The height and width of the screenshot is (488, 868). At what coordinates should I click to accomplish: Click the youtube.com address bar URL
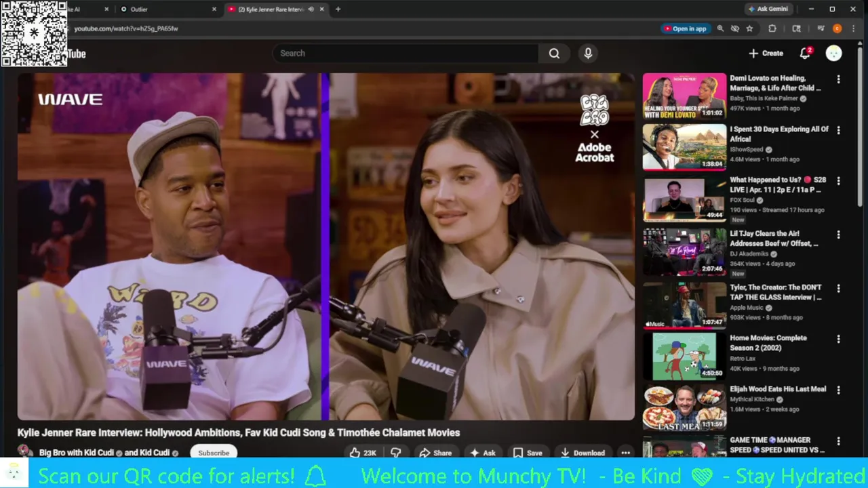tap(126, 28)
